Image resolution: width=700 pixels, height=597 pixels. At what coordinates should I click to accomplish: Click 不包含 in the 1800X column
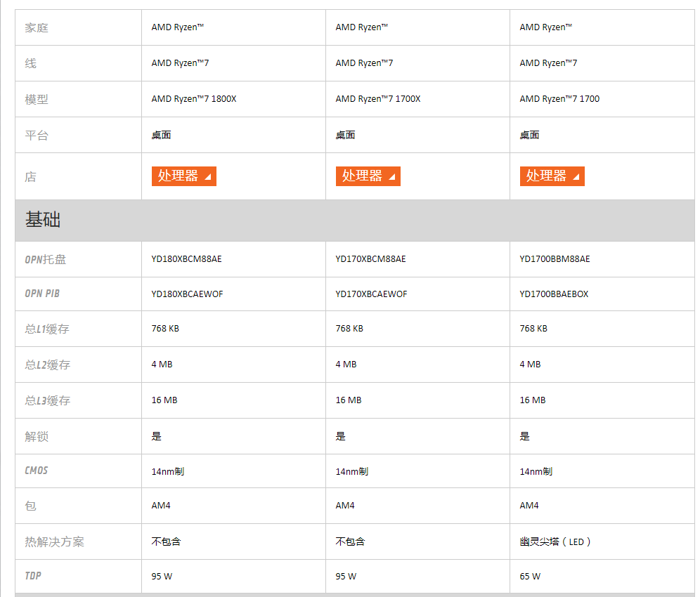click(x=166, y=542)
